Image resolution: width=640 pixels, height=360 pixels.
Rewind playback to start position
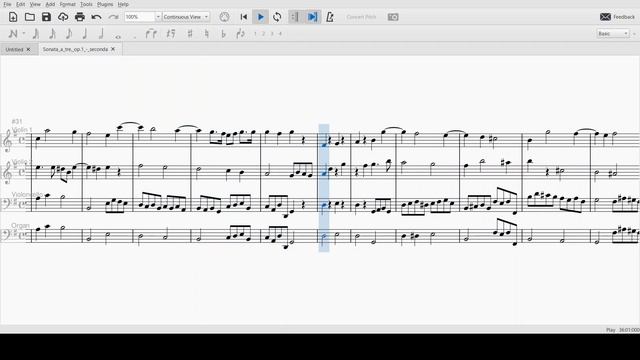point(244,17)
